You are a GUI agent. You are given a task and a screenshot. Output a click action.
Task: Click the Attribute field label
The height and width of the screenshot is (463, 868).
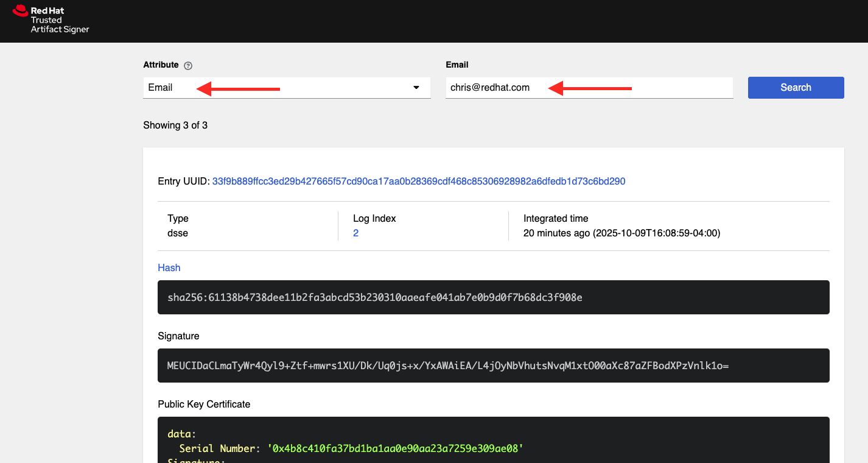(161, 65)
